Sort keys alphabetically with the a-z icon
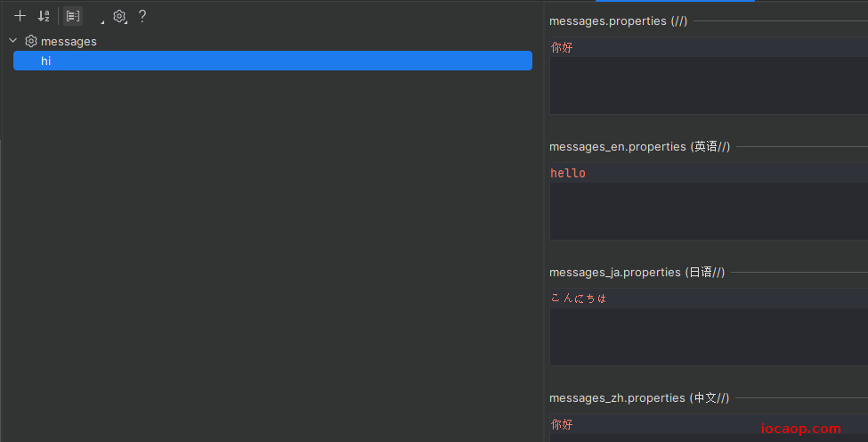The height and width of the screenshot is (442, 868). 44,16
